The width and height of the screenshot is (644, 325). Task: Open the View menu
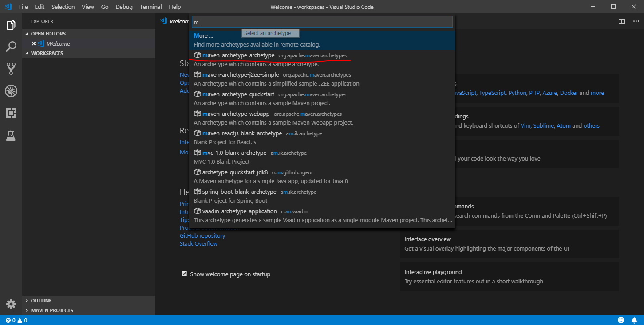click(x=88, y=7)
